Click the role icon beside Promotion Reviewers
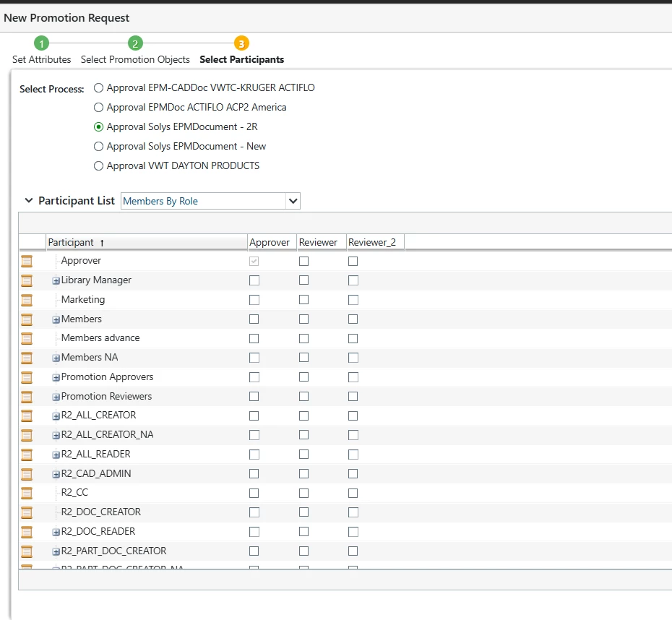The width and height of the screenshot is (672, 620). (x=27, y=397)
